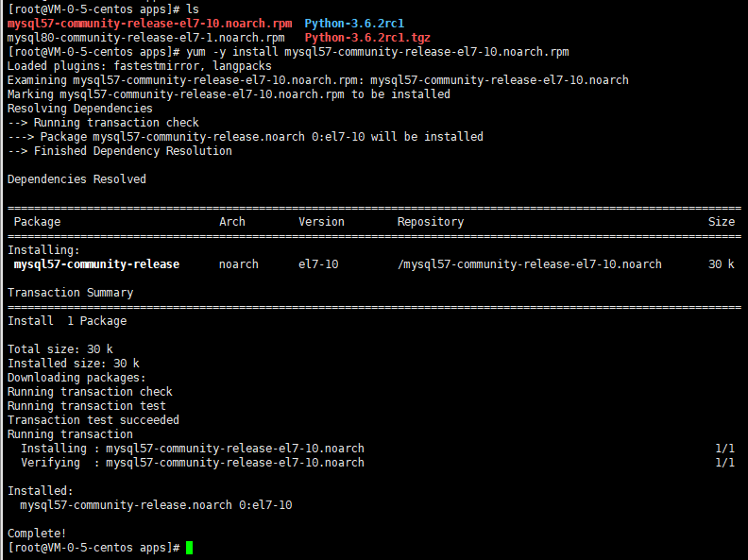
Task: Click 'Installing:' section label above table row
Action: click(x=43, y=250)
